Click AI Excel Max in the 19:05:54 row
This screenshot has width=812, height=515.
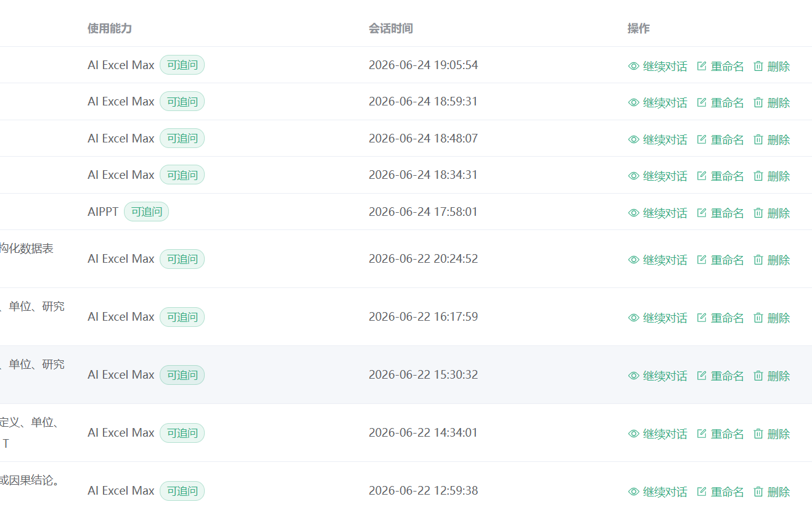(121, 65)
